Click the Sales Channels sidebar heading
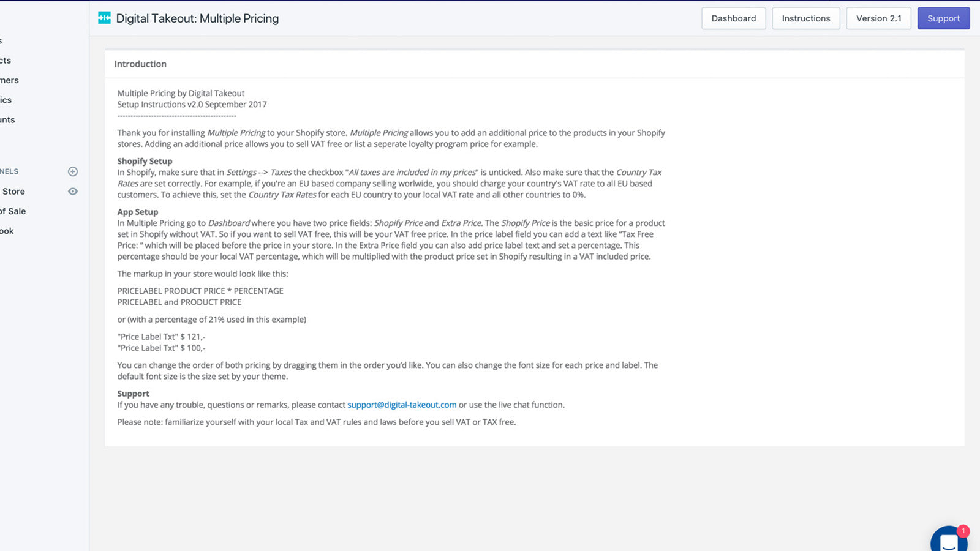 point(10,171)
